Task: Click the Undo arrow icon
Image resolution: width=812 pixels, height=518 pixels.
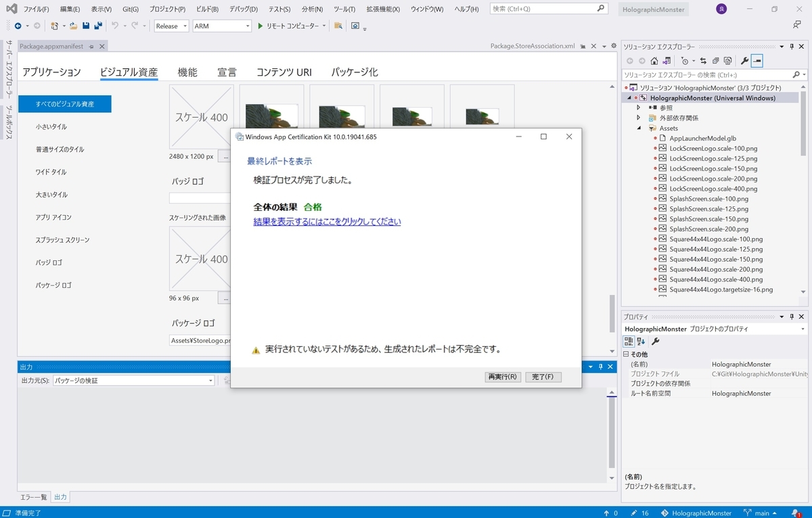Action: [115, 26]
